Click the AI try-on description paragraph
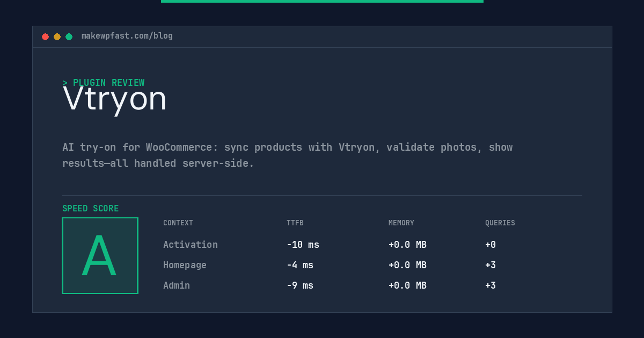The height and width of the screenshot is (338, 644). click(288, 155)
